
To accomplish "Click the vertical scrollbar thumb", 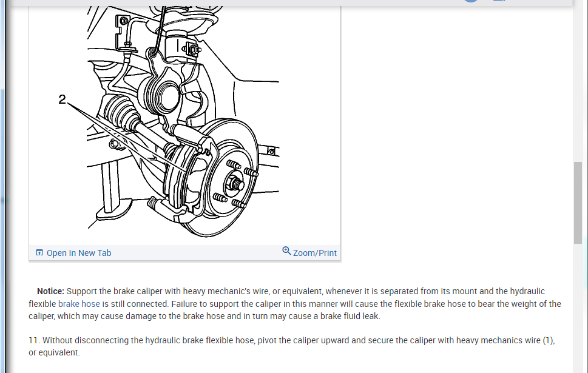I will (x=578, y=203).
